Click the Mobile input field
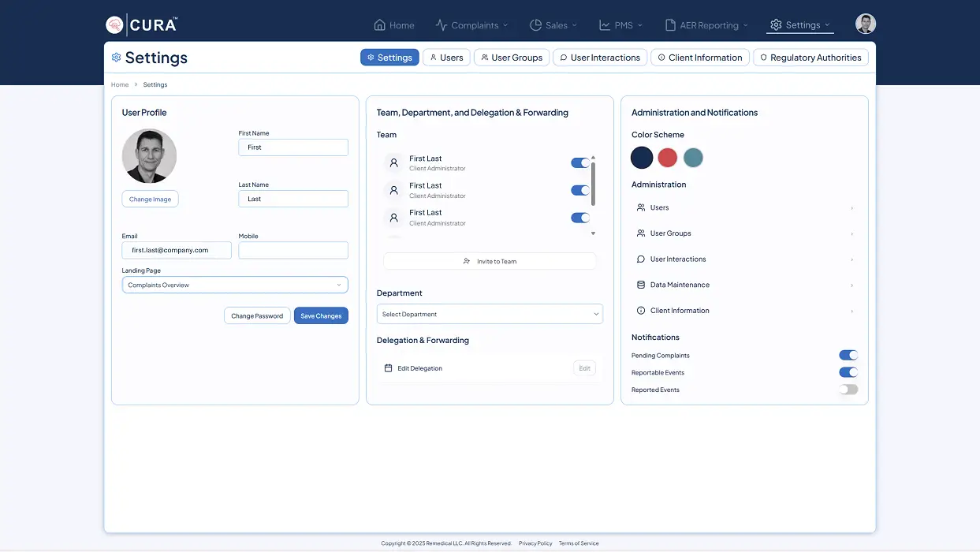Viewport: 980px width, 552px height. coord(293,250)
